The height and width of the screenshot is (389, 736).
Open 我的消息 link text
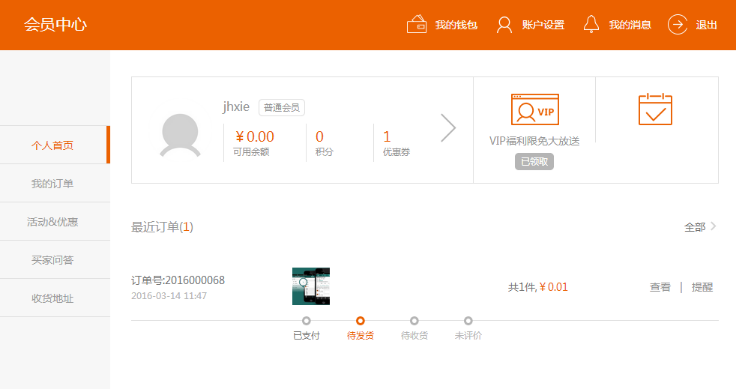click(x=630, y=25)
